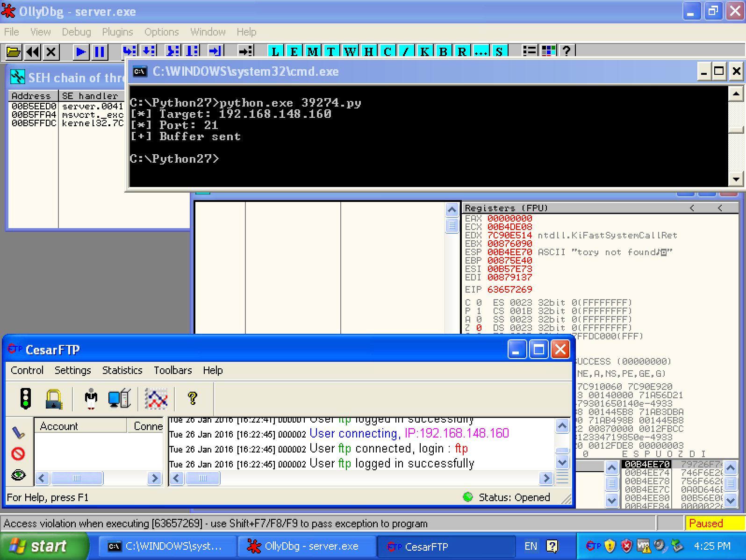Click the Step over toolbar icon
The width and height of the screenshot is (746, 560).
coord(148,51)
